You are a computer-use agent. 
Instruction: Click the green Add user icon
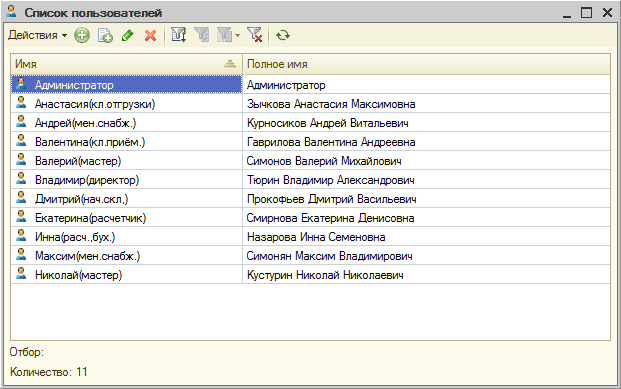click(x=82, y=35)
